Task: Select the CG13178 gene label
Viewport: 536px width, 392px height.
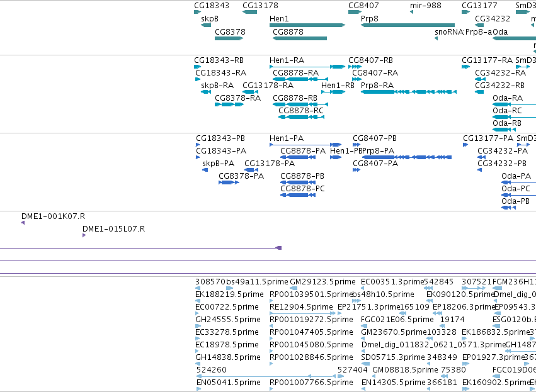Action: [x=261, y=6]
